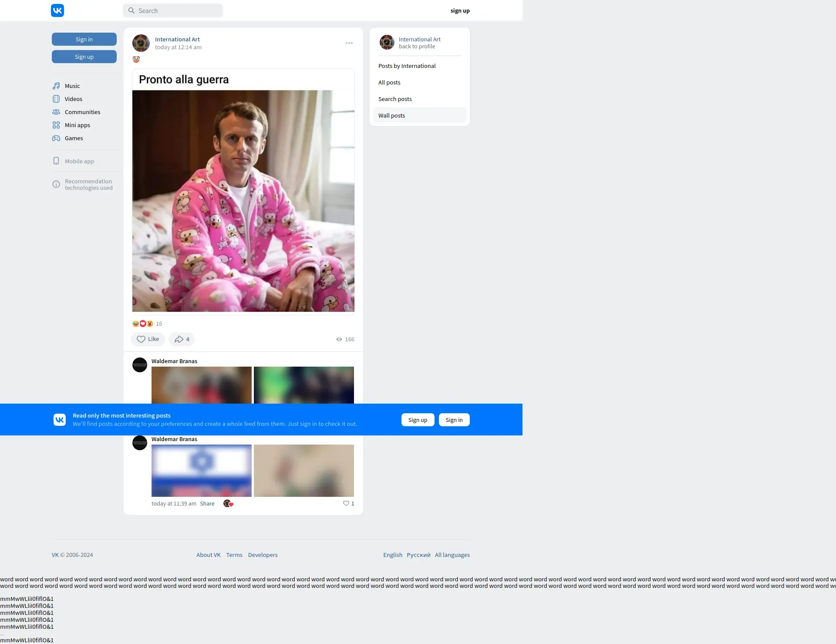Image resolution: width=836 pixels, height=644 pixels.
Task: Like Waldemar Branas comment with heart
Action: (x=346, y=503)
